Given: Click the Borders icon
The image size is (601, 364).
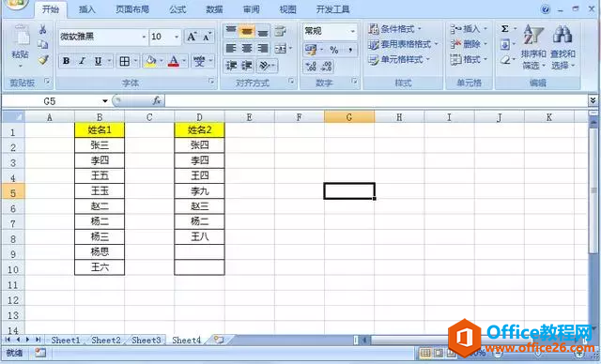Looking at the screenshot, I should coord(125,61).
